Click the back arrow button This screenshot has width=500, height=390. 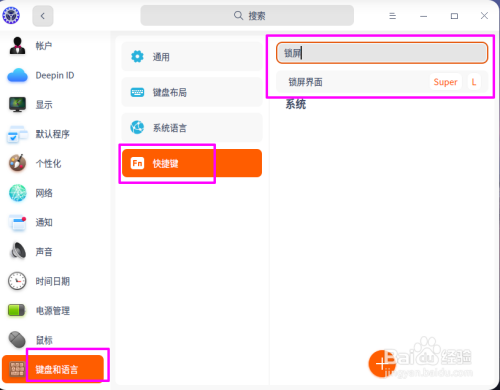tap(43, 16)
